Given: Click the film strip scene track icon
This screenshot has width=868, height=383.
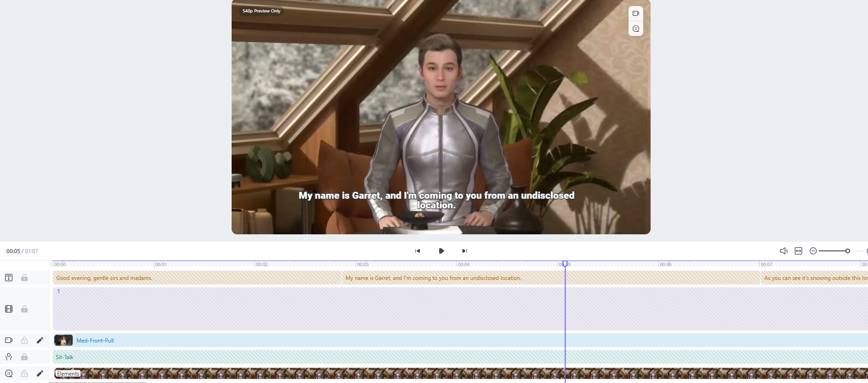Looking at the screenshot, I should tap(9, 309).
